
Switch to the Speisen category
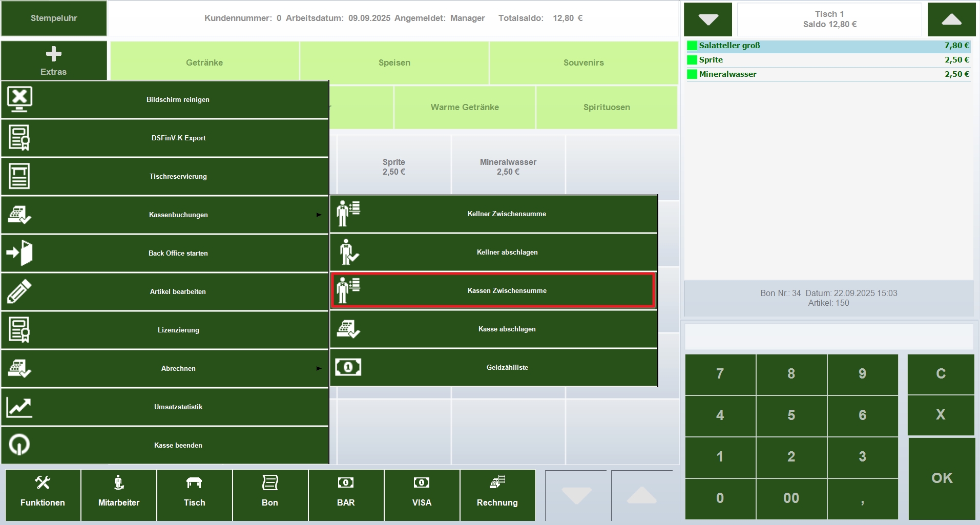point(394,62)
